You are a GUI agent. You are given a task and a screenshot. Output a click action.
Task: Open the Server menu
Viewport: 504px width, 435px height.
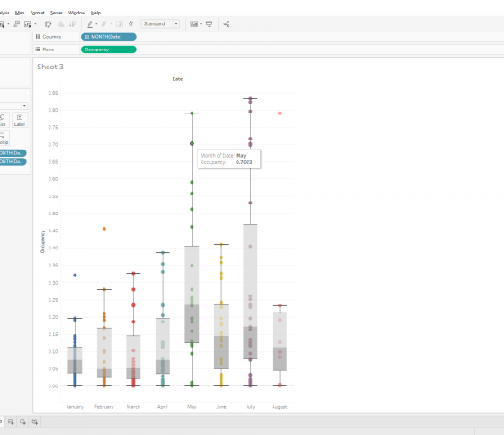click(x=56, y=13)
